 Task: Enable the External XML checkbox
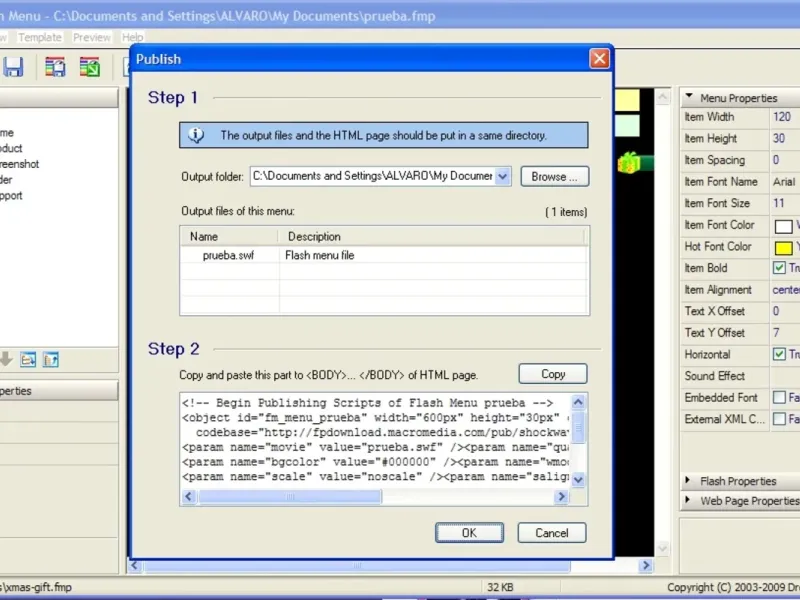[x=779, y=419]
